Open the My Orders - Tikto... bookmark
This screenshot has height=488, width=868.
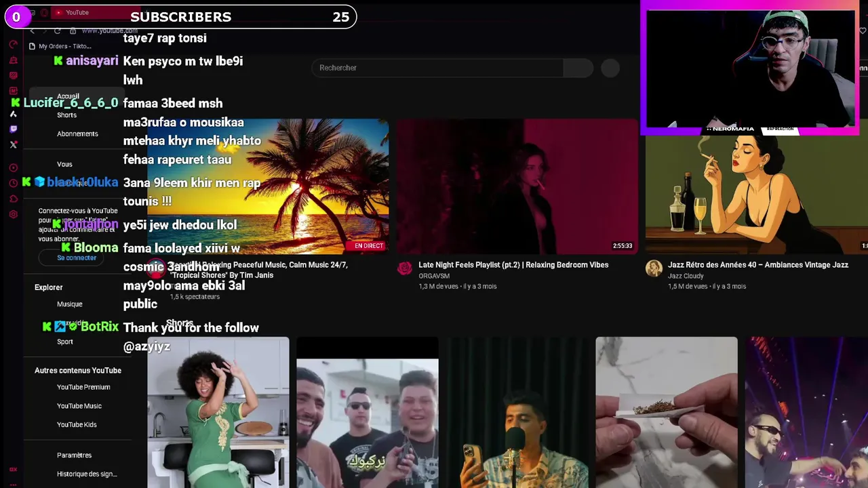[60, 46]
